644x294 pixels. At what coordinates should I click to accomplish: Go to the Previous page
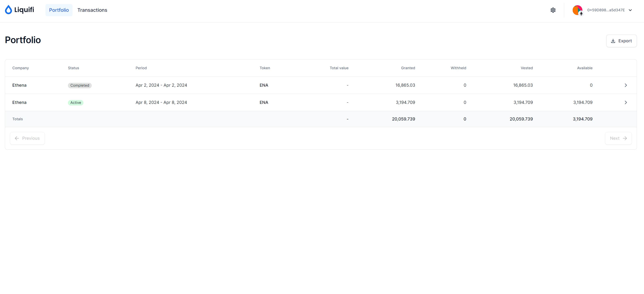click(27, 138)
